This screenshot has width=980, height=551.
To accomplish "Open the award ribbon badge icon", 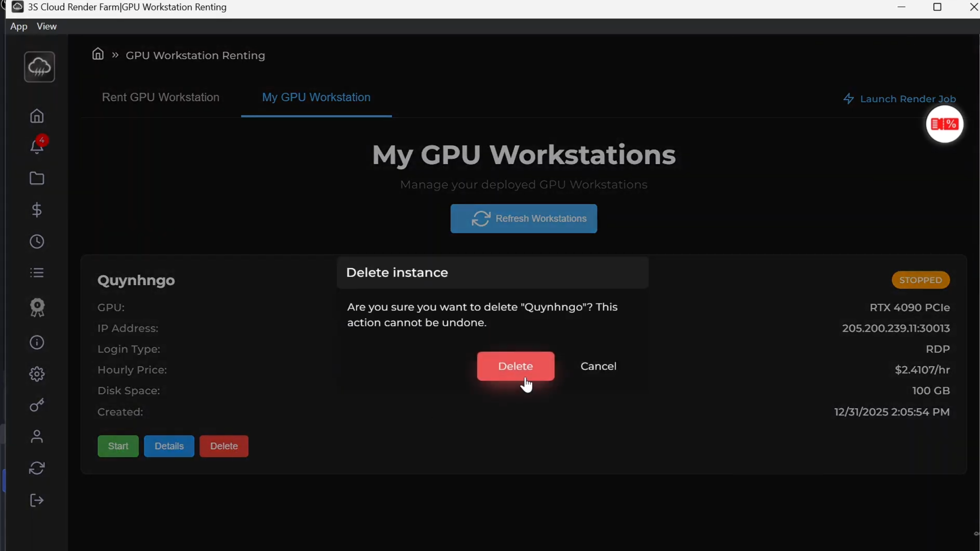I will [37, 308].
